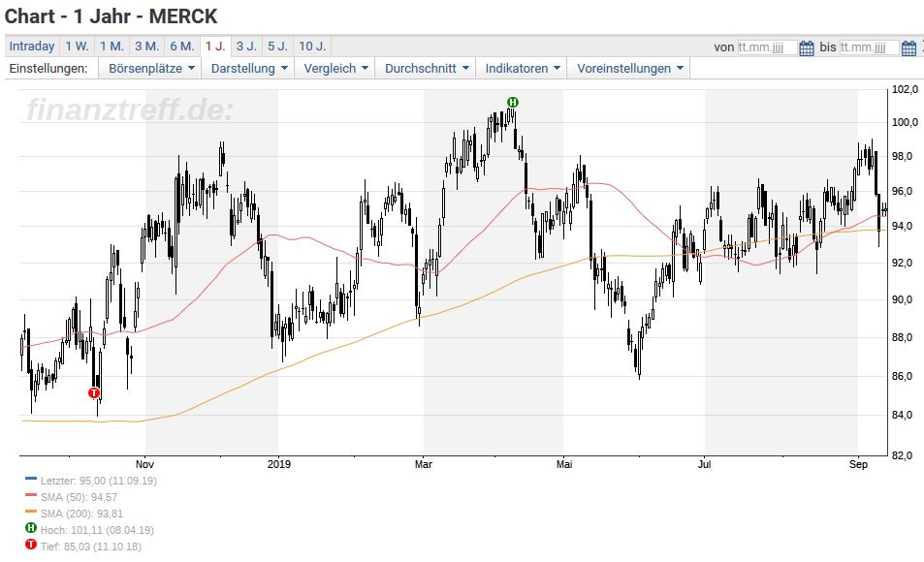
Task: Click the 'Letzter: 95,00 (11.09.19)' legend entry
Action: click(x=98, y=481)
